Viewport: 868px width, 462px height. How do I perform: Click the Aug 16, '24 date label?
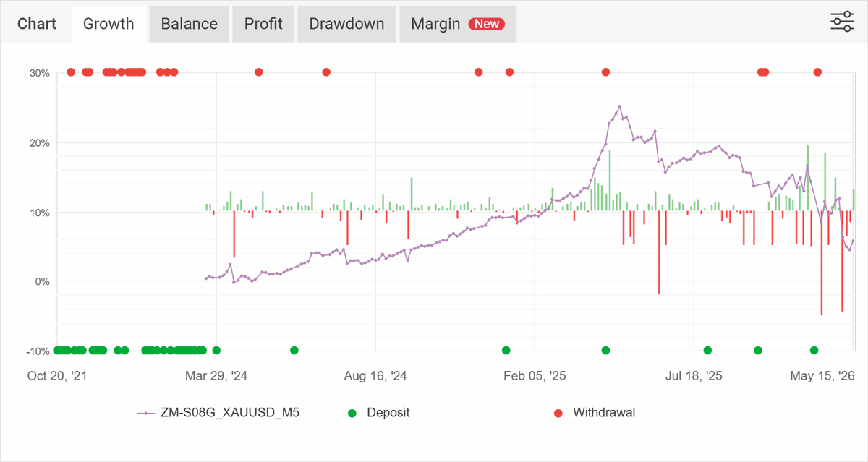pyautogui.click(x=375, y=376)
